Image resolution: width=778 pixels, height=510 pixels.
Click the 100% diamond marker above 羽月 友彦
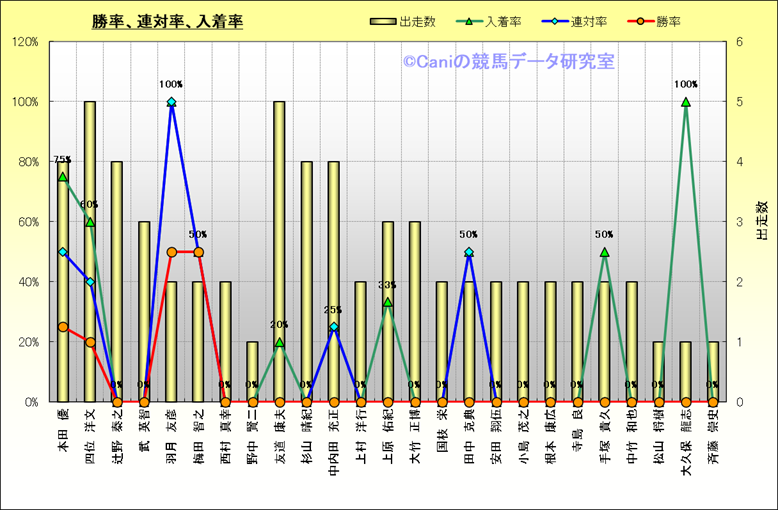(171, 102)
